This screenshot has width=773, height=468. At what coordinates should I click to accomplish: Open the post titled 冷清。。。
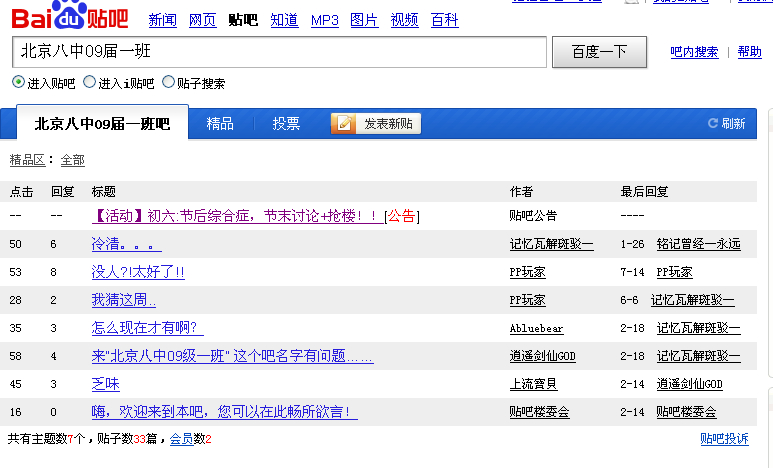point(127,244)
